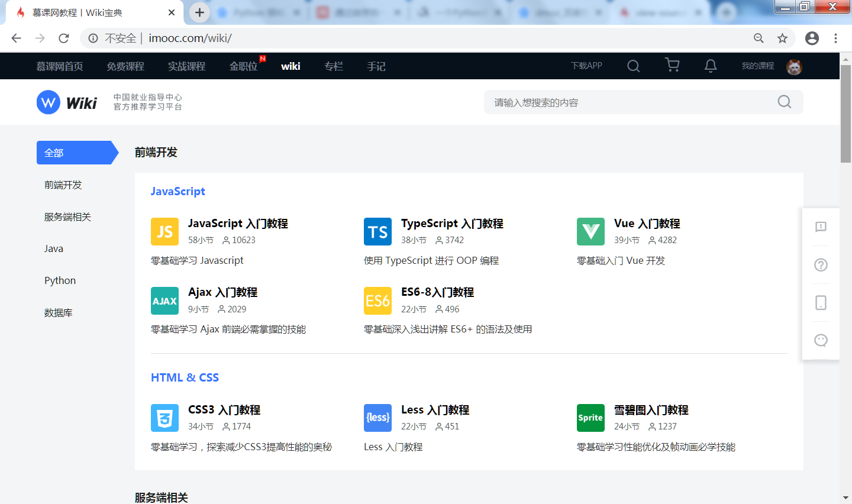
Task: Click the JavaScript section heading
Action: pyautogui.click(x=177, y=191)
